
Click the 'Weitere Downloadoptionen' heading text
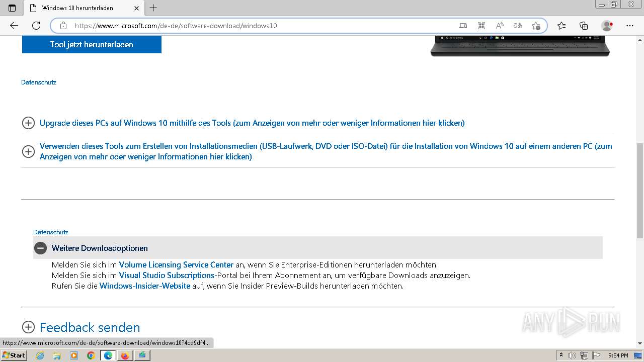(x=100, y=248)
